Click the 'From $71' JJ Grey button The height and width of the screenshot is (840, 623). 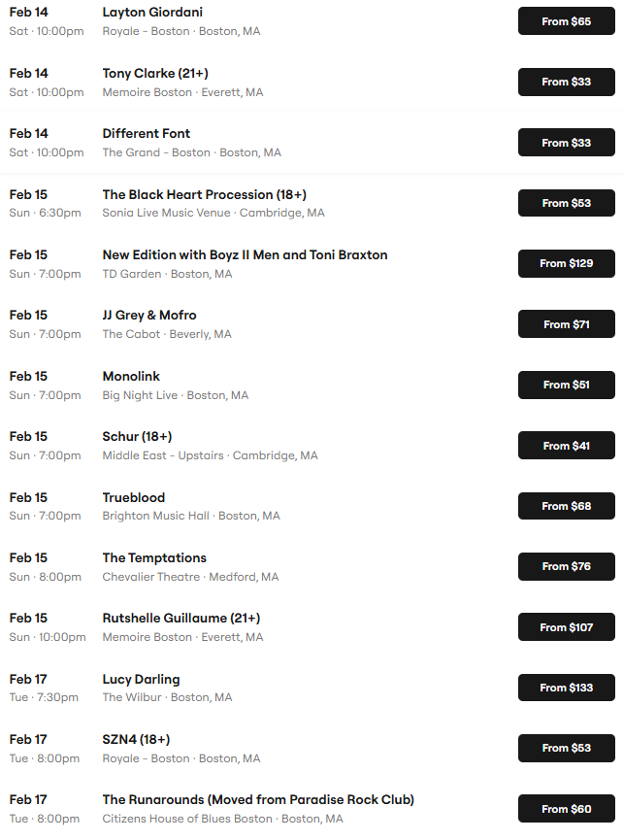(x=566, y=324)
